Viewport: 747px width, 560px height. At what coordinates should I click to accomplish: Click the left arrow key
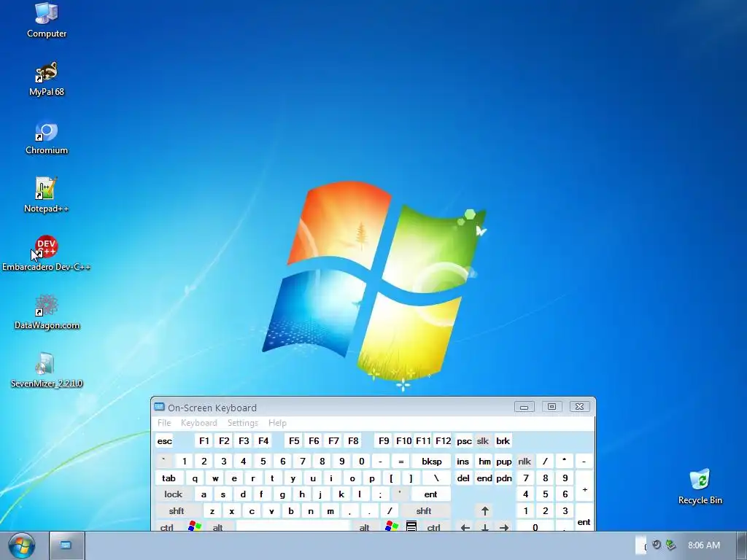(465, 526)
